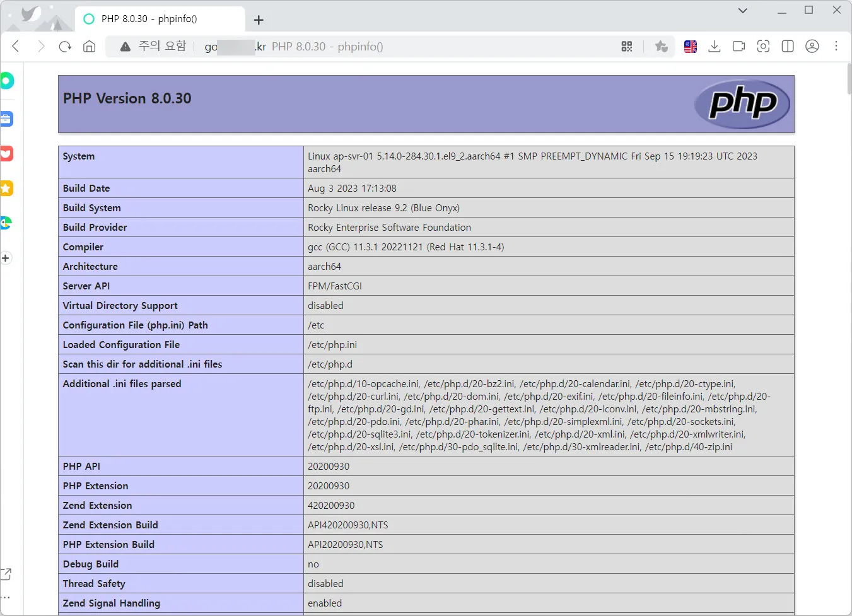Click the page vertical scrollbar
852x616 pixels.
click(x=848, y=80)
